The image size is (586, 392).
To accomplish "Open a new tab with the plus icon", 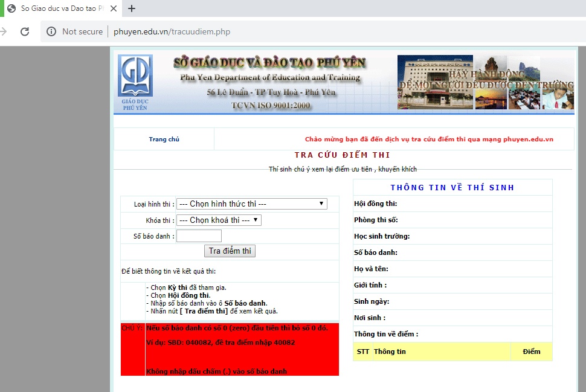I will (132, 8).
